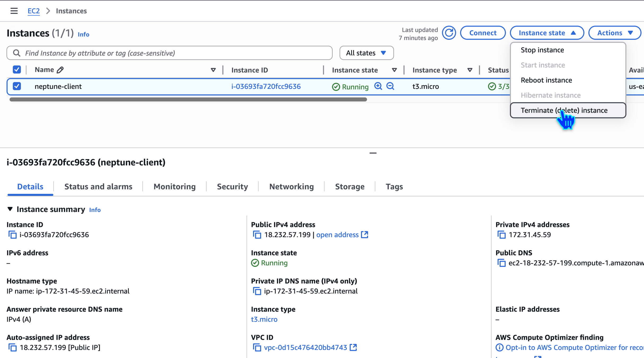The image size is (644, 358).
Task: Copy the private IPv4 address 172.31.45.59
Action: tap(501, 235)
